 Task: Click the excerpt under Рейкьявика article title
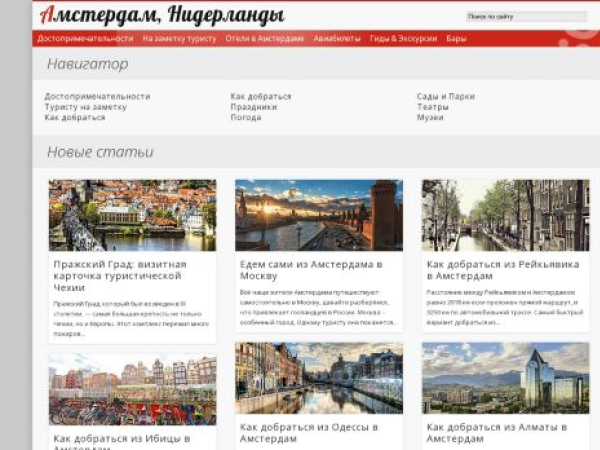tap(505, 307)
